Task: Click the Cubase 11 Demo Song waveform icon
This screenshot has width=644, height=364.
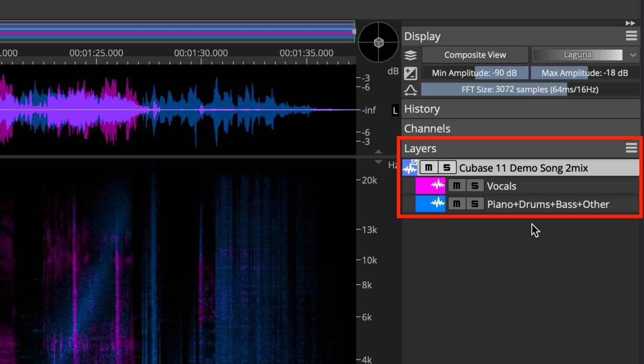Action: click(x=410, y=168)
